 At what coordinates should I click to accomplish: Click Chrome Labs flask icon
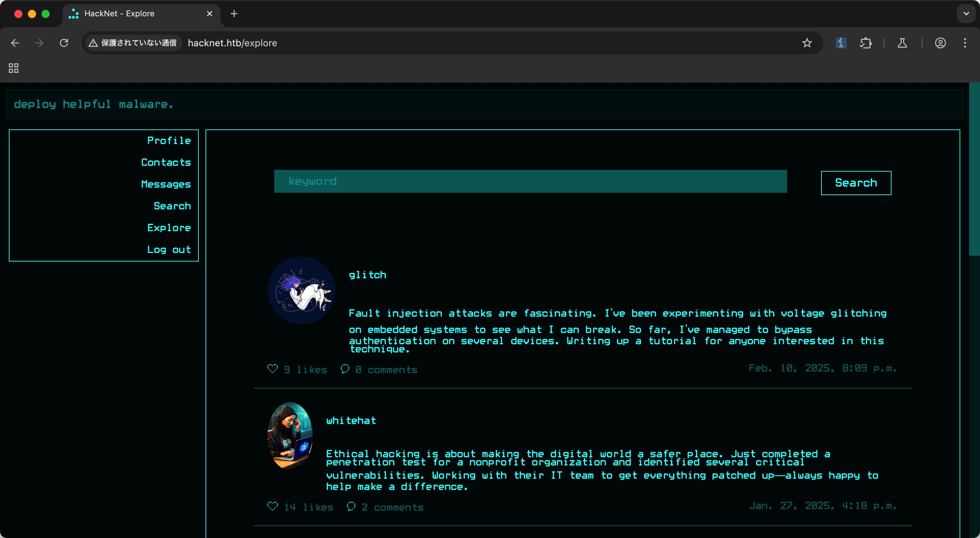(902, 43)
